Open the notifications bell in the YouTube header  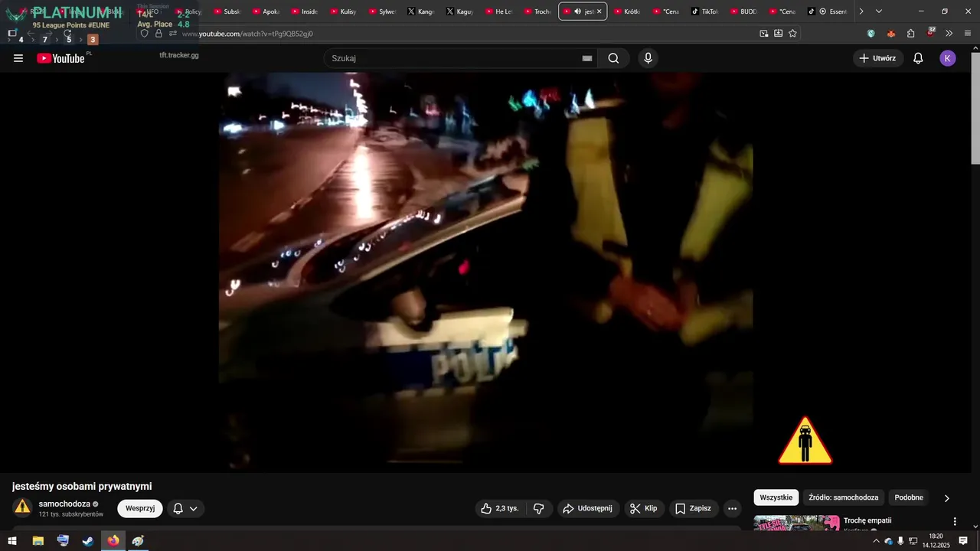coord(918,58)
